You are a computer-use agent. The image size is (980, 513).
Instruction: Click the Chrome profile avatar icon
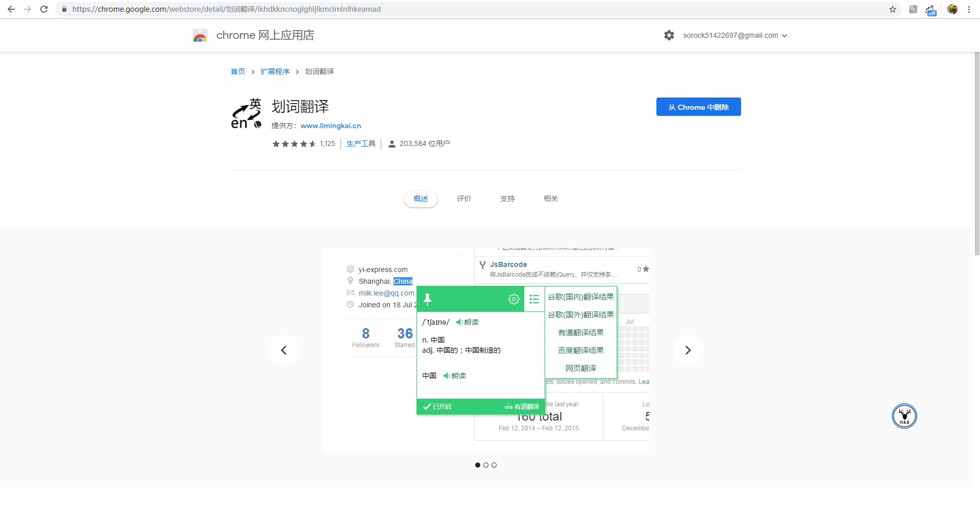(x=952, y=9)
